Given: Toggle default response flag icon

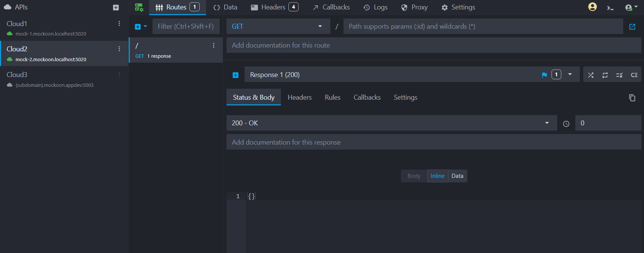Looking at the screenshot, I should (544, 75).
